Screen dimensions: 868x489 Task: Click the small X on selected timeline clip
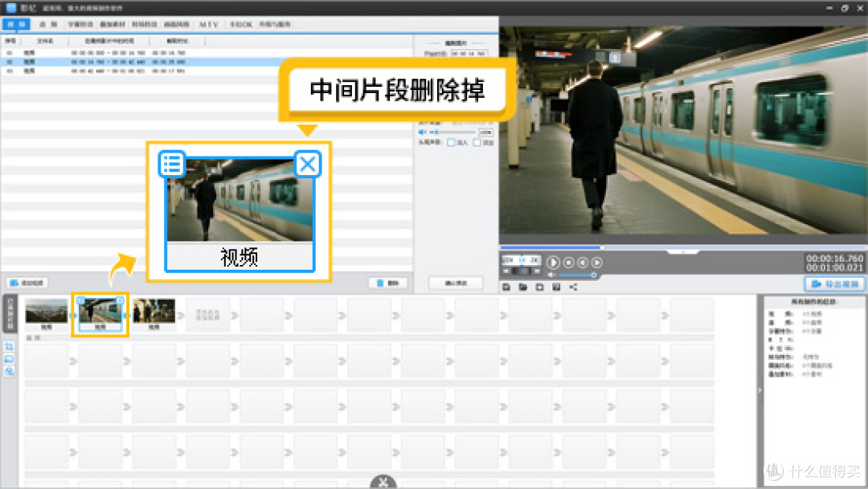tap(120, 300)
